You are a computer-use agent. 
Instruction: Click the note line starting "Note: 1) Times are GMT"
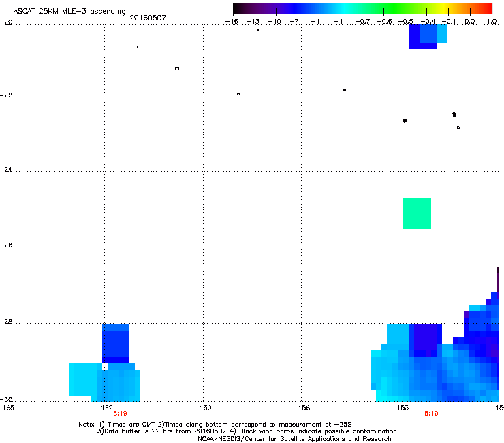tap(215, 425)
